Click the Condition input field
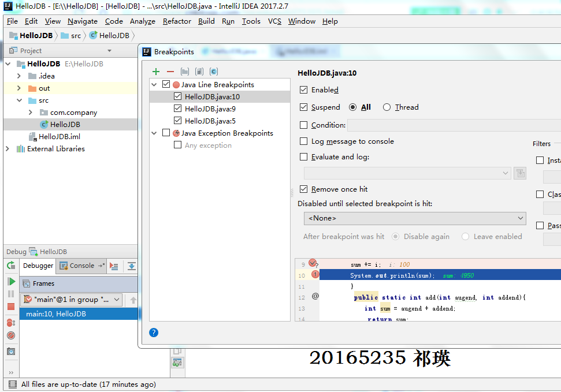The height and width of the screenshot is (392, 561). [x=454, y=125]
